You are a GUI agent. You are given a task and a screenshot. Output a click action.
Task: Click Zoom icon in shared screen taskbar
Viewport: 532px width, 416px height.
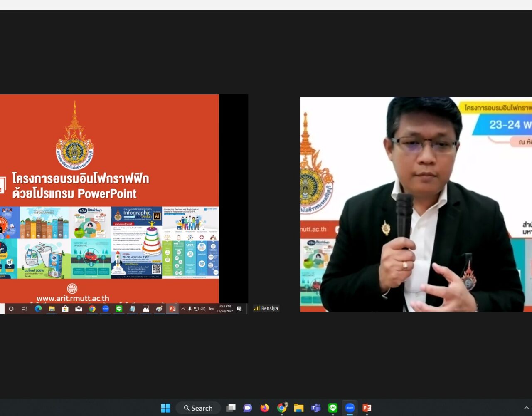(x=106, y=309)
